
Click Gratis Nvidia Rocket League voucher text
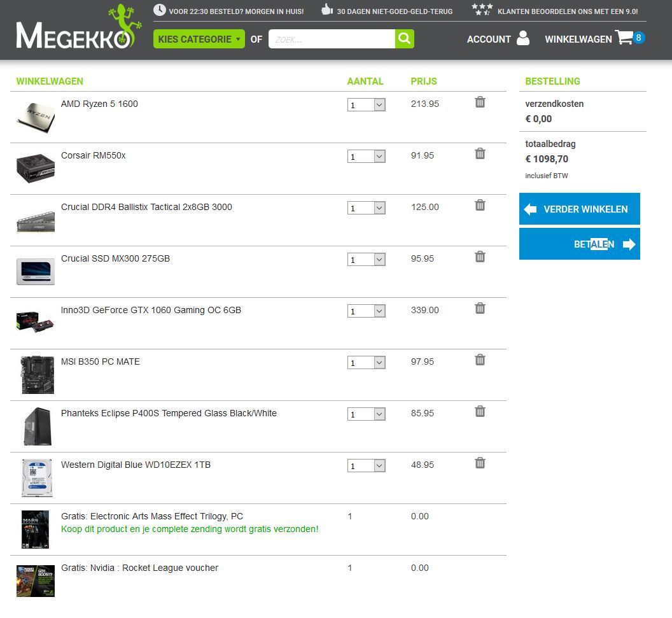[139, 568]
